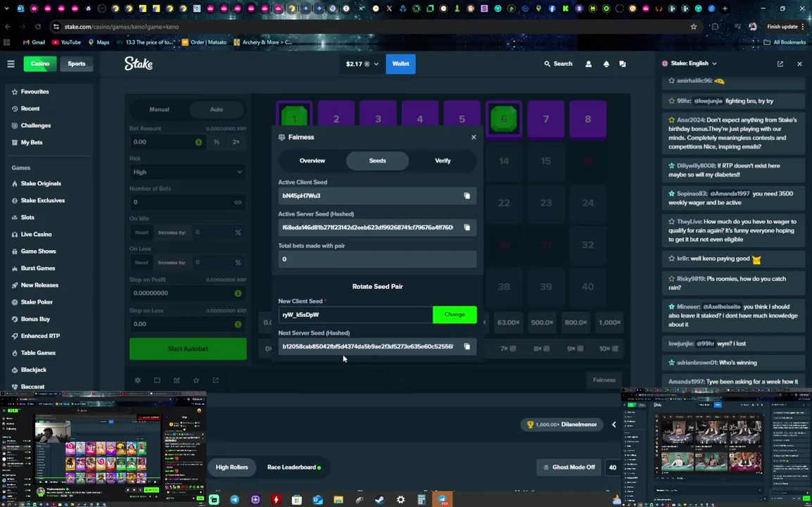Open Calculator from the taskbar
The height and width of the screenshot is (507, 812).
tap(421, 500)
